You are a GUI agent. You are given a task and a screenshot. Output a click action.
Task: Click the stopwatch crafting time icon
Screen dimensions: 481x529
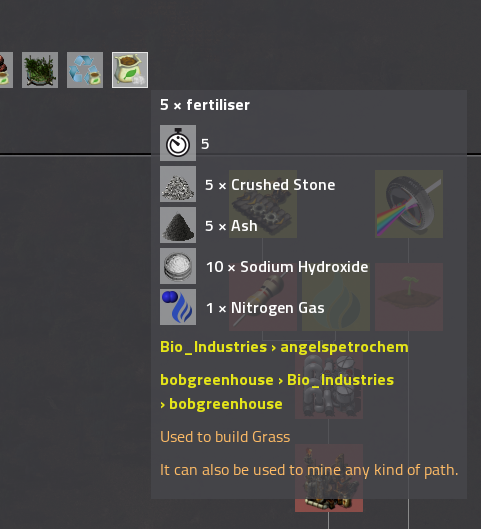tap(178, 143)
